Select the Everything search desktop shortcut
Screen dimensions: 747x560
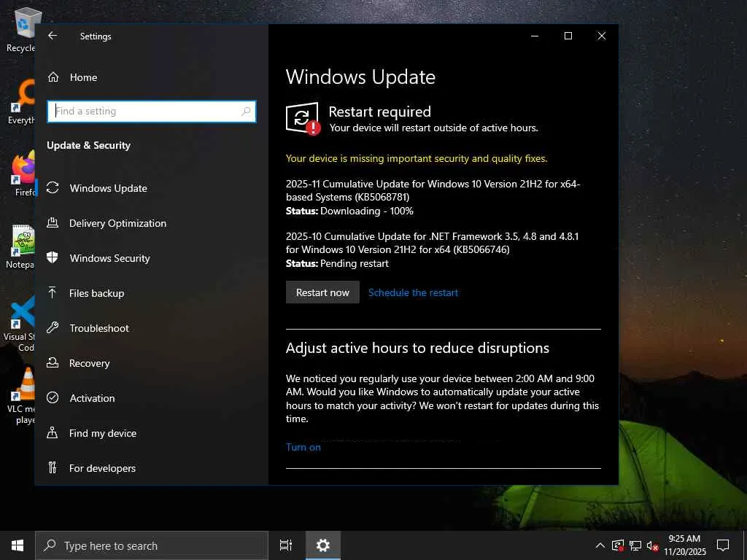pos(22,102)
